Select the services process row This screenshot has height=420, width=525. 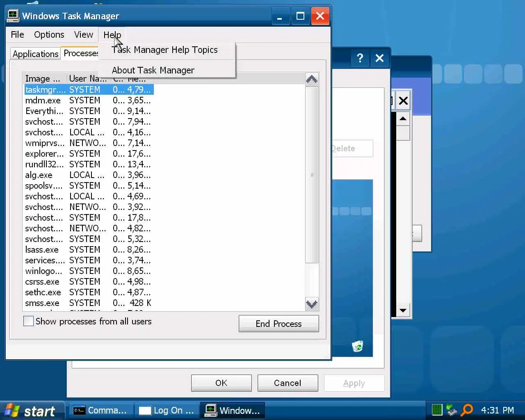(x=88, y=260)
